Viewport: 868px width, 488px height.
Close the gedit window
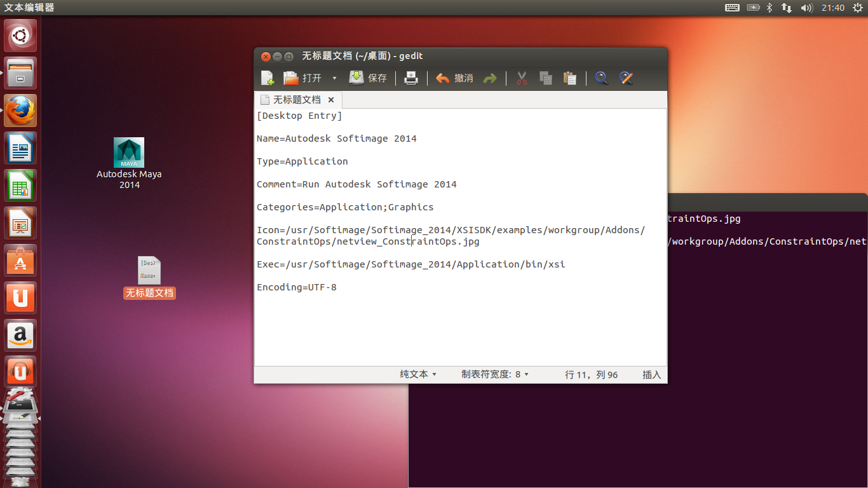[266, 57]
